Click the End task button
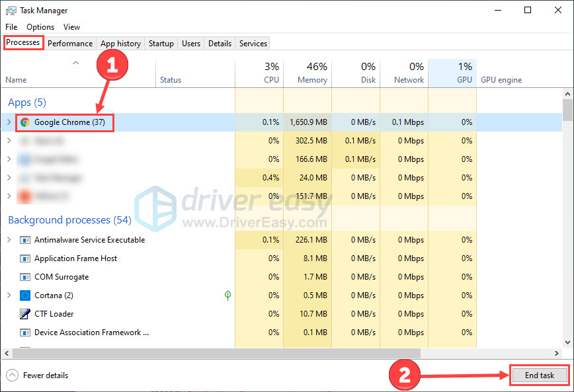 (539, 375)
